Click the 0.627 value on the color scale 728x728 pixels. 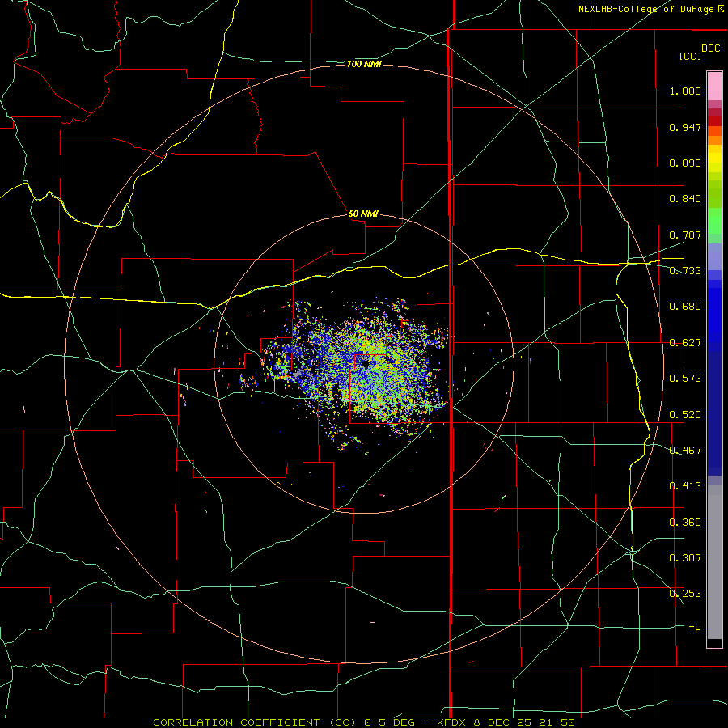coord(685,343)
